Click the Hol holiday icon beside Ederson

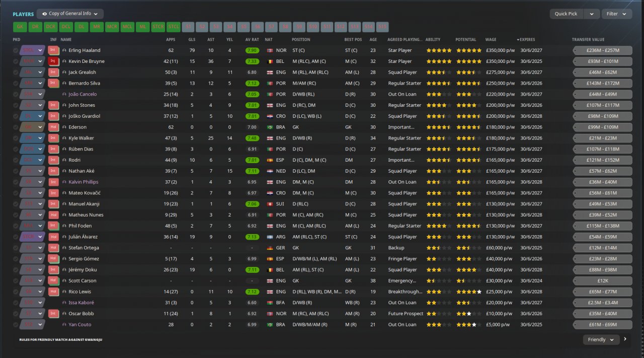click(x=53, y=127)
